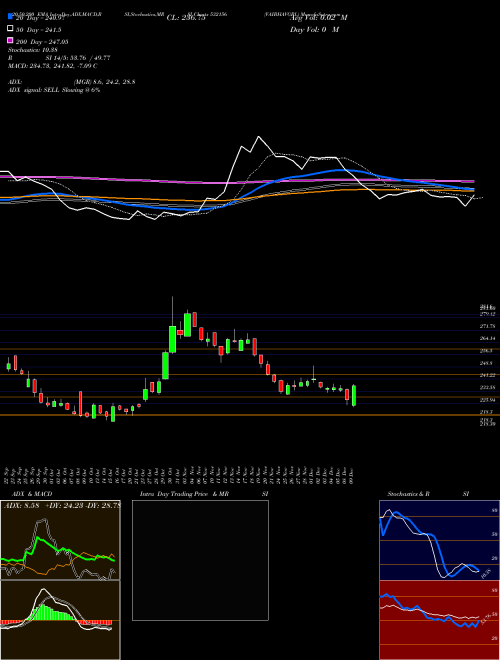Open the red RSI chart panel
This screenshot has width=500, height=660.
tap(439, 620)
